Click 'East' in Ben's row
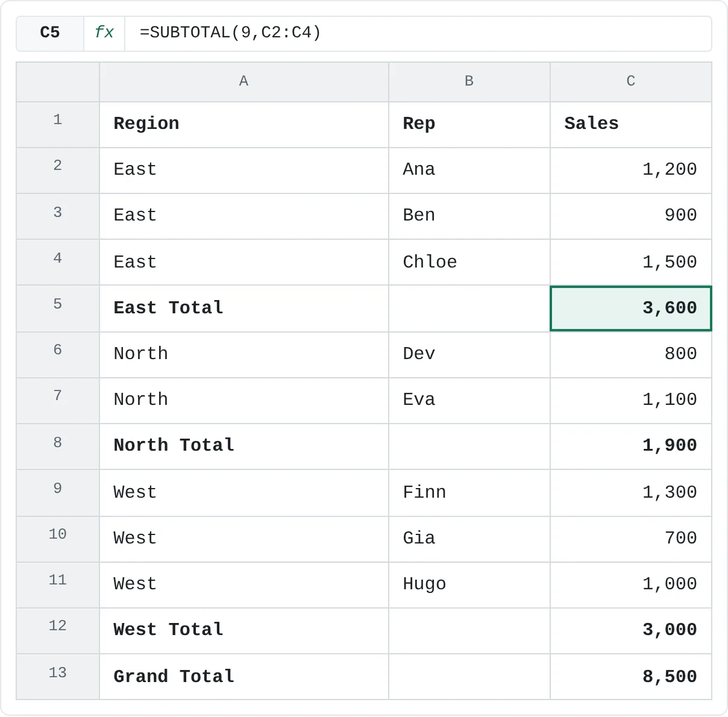The height and width of the screenshot is (717, 728). [x=244, y=216]
